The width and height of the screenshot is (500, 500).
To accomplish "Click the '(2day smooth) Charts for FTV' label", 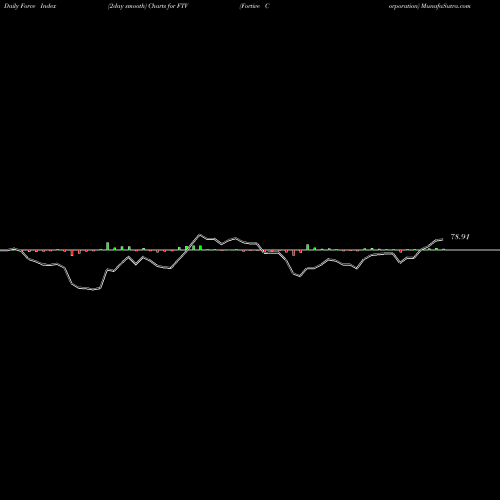I will click(x=148, y=6).
